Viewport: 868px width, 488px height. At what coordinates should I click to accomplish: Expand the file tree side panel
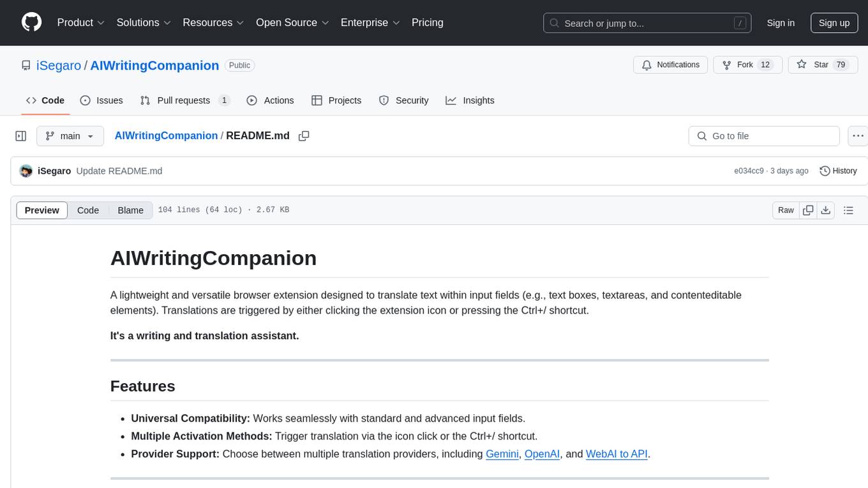pyautogui.click(x=21, y=136)
